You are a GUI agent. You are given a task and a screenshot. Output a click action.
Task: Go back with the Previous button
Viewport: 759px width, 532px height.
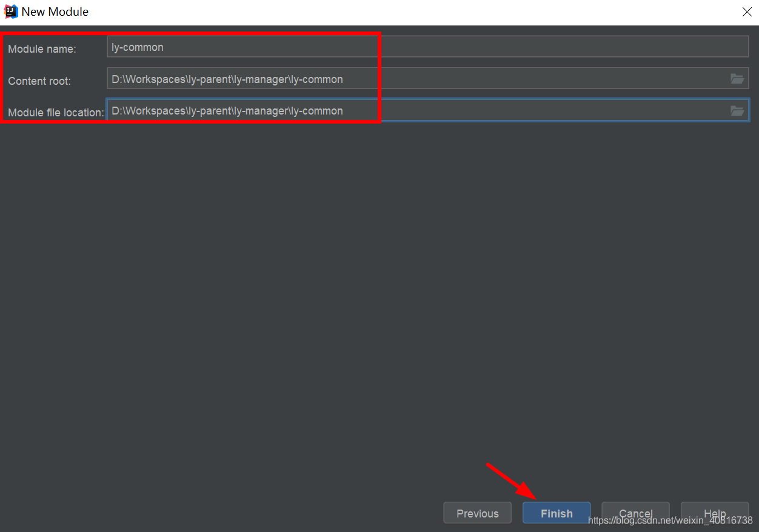click(x=477, y=513)
